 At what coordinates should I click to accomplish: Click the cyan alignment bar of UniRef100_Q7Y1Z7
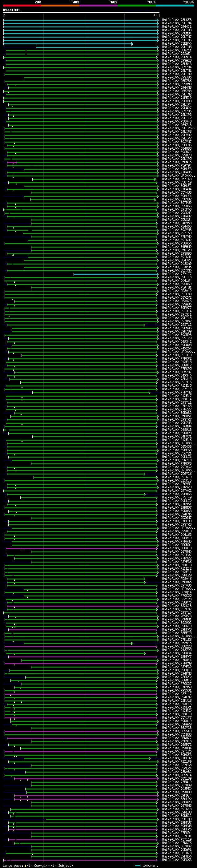[116, 274]
